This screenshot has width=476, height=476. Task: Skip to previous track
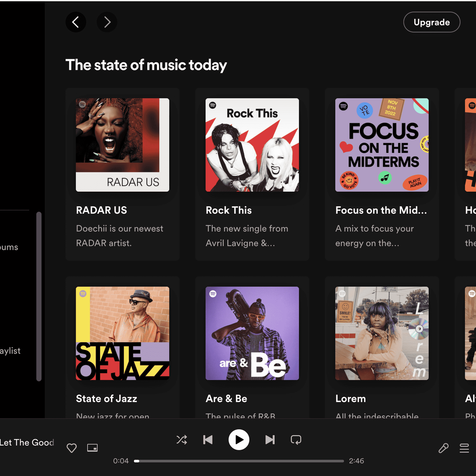(208, 440)
